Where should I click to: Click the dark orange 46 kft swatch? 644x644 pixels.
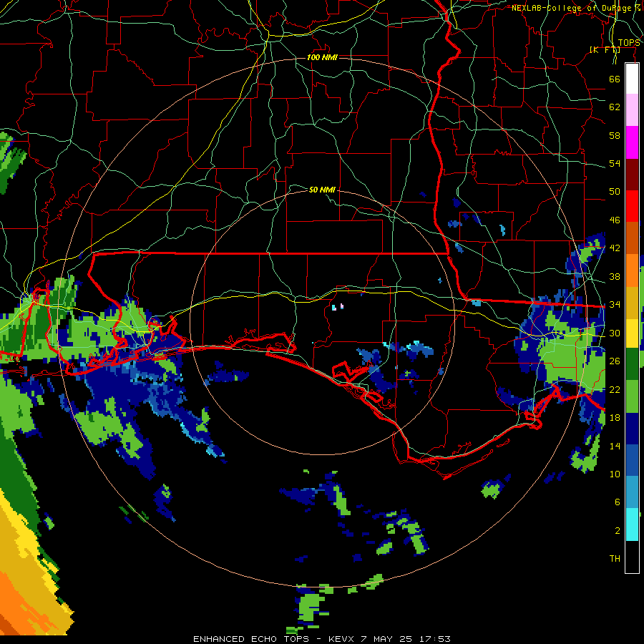tap(632, 238)
